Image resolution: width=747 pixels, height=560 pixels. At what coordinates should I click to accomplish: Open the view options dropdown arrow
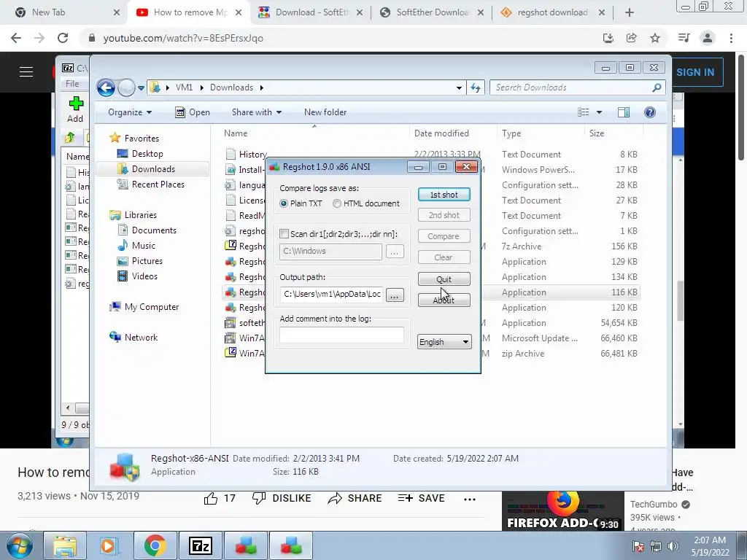coord(600,112)
